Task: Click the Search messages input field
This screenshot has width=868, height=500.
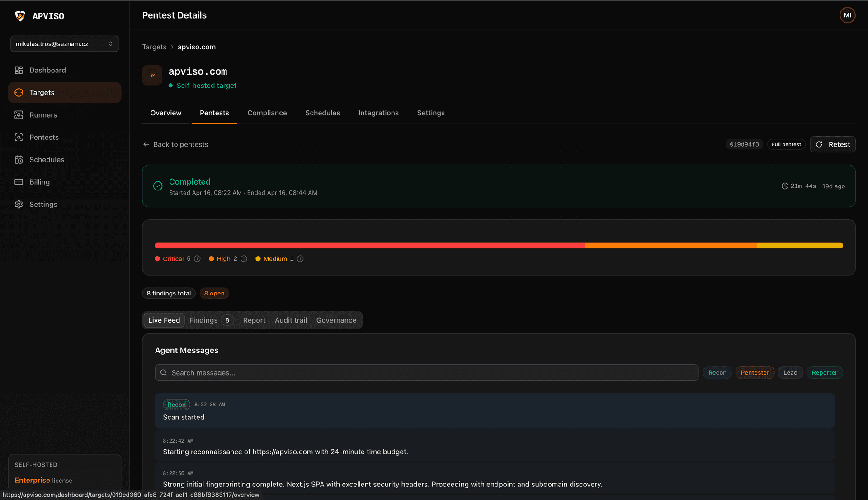Action: coord(427,373)
